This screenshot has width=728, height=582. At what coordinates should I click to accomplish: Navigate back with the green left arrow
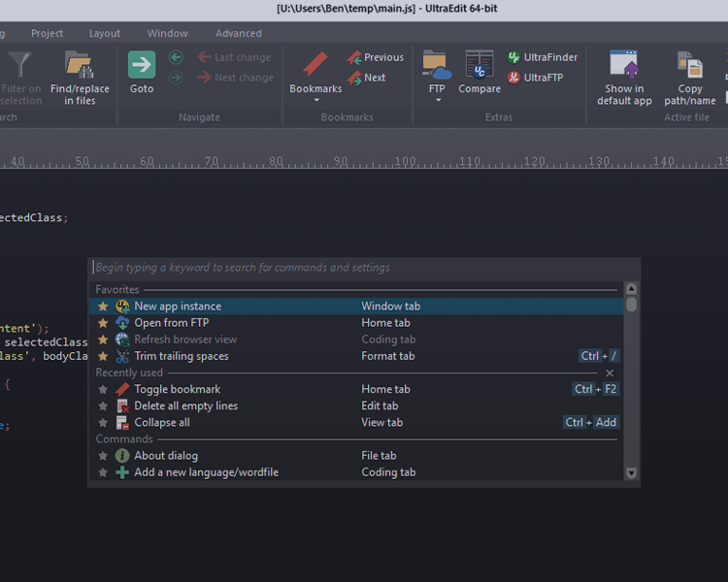[176, 57]
